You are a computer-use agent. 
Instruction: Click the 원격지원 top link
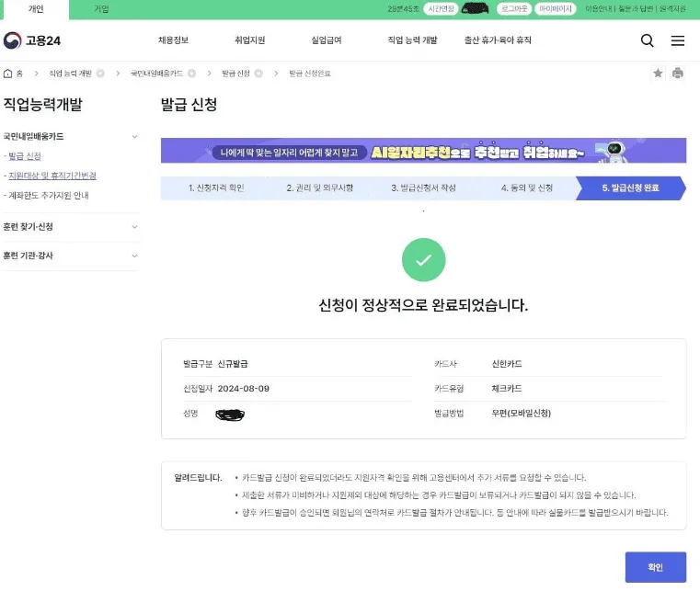pos(672,9)
